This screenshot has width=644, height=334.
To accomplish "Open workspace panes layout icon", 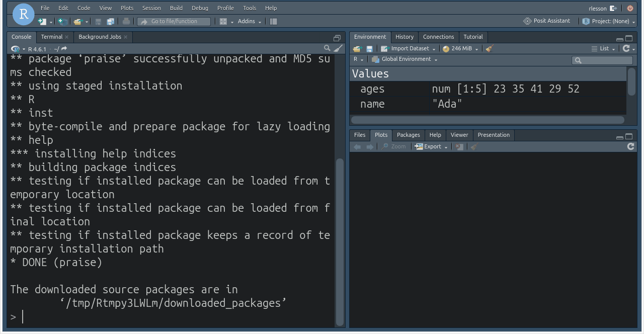I will point(224,22).
